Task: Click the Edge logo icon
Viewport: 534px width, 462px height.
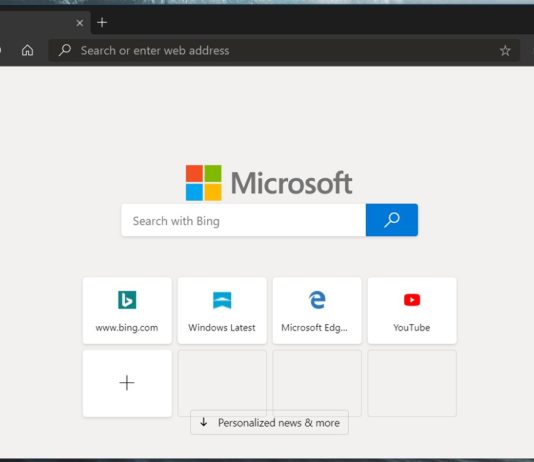Action: click(x=317, y=300)
